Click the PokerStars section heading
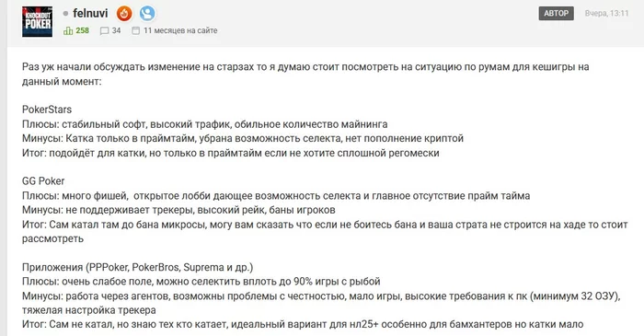 point(47,110)
